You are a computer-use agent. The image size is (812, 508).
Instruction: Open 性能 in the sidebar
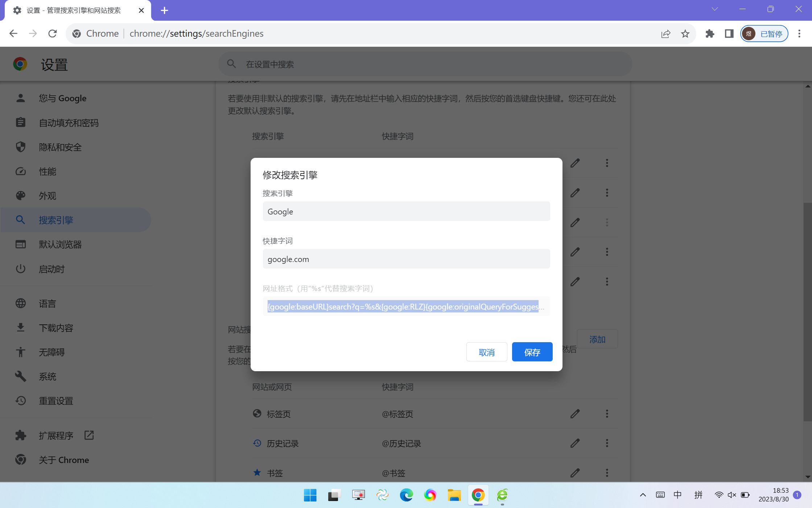[76, 171]
